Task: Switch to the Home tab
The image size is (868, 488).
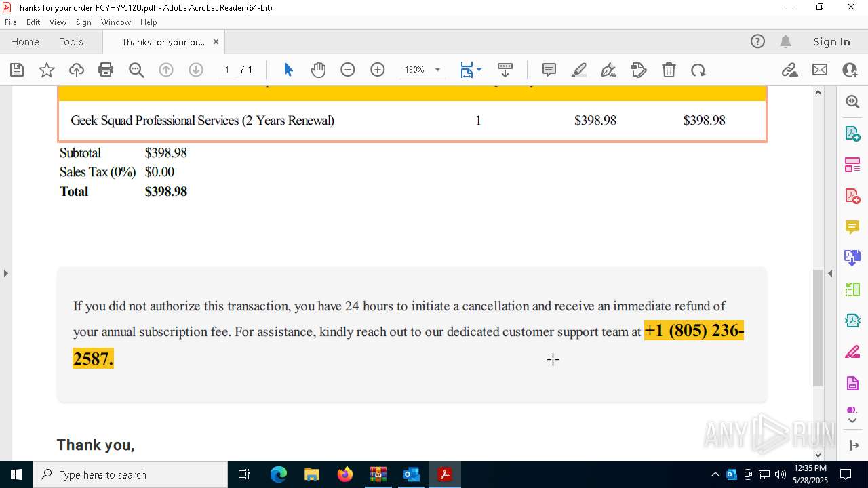Action: click(x=25, y=41)
